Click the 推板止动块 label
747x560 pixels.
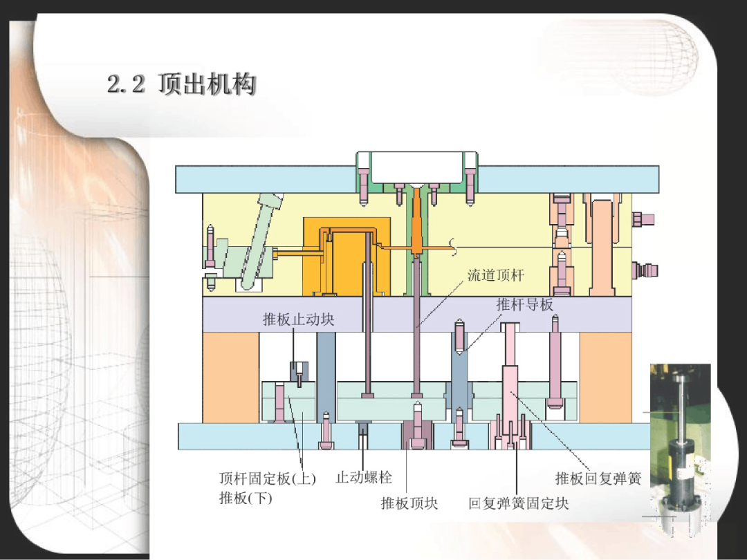click(299, 319)
